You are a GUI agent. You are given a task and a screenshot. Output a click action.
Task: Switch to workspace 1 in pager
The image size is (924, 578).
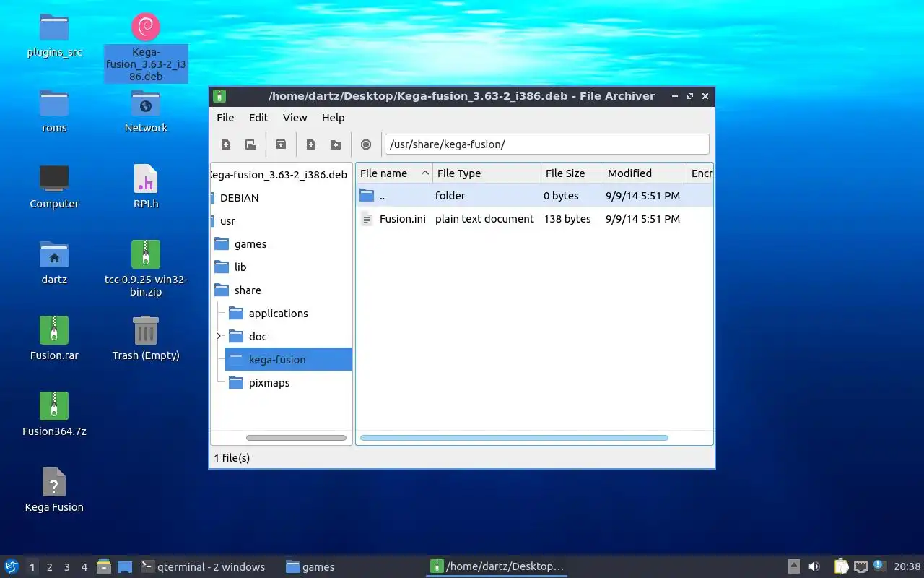click(x=32, y=567)
